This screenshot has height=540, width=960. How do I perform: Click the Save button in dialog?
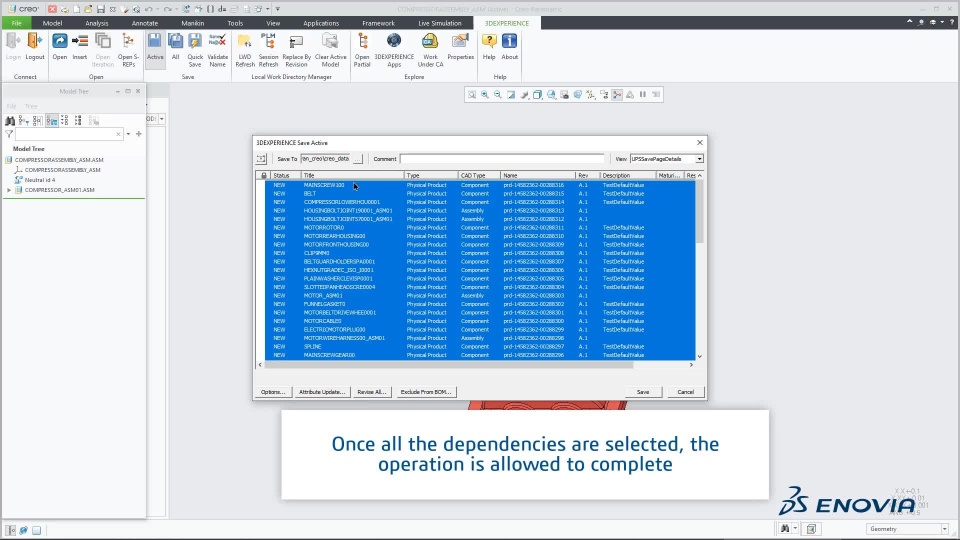pyautogui.click(x=643, y=392)
